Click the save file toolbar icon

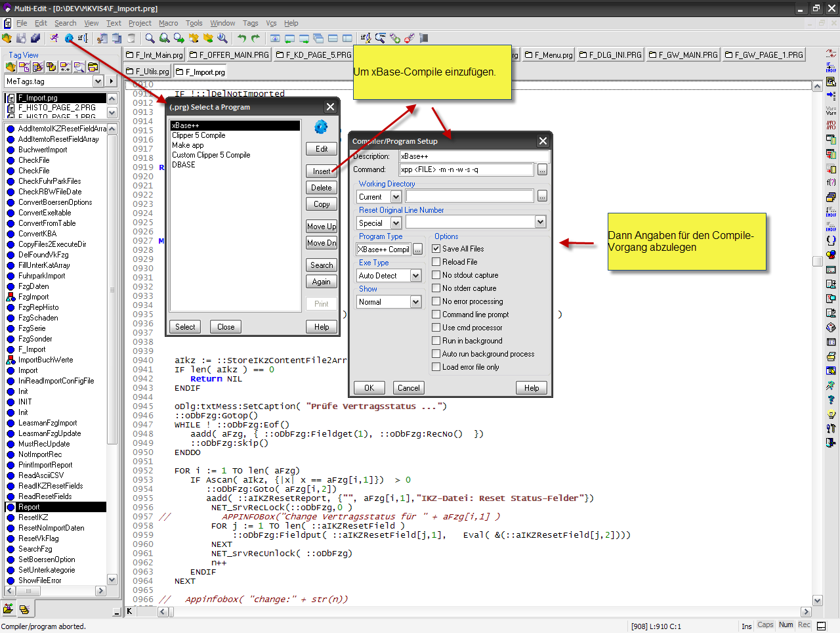(22, 39)
